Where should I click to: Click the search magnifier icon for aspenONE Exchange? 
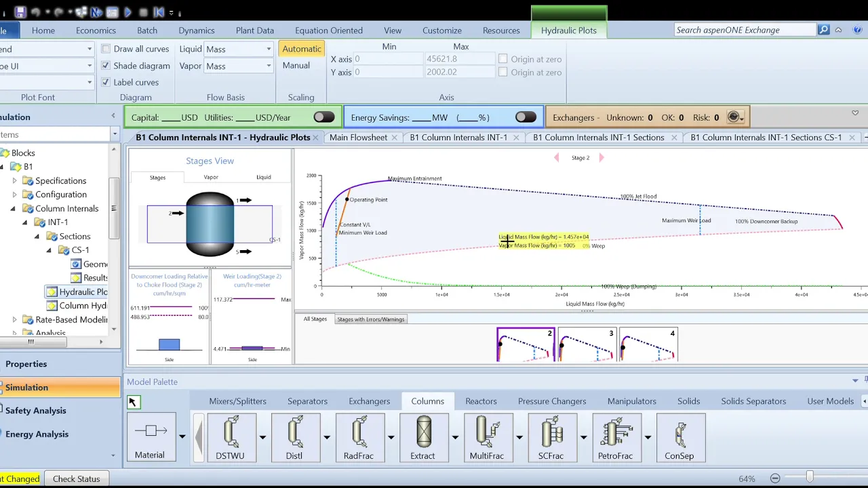(823, 30)
